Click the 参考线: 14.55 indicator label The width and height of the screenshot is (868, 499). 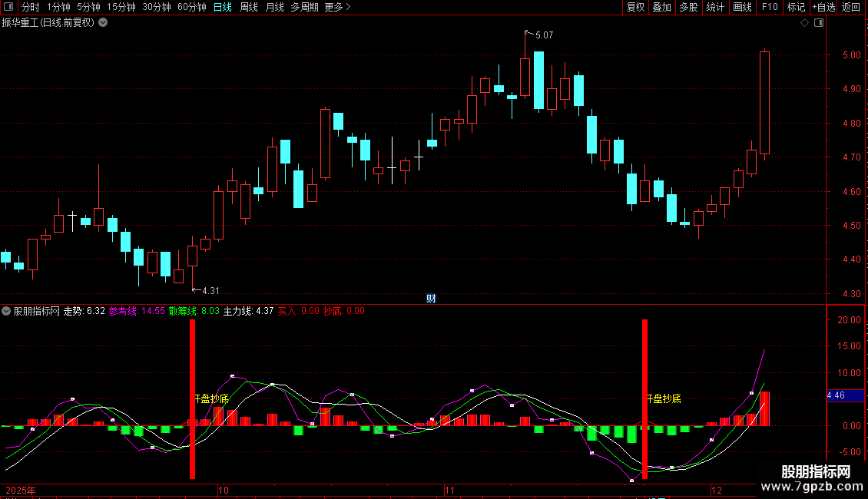click(137, 311)
